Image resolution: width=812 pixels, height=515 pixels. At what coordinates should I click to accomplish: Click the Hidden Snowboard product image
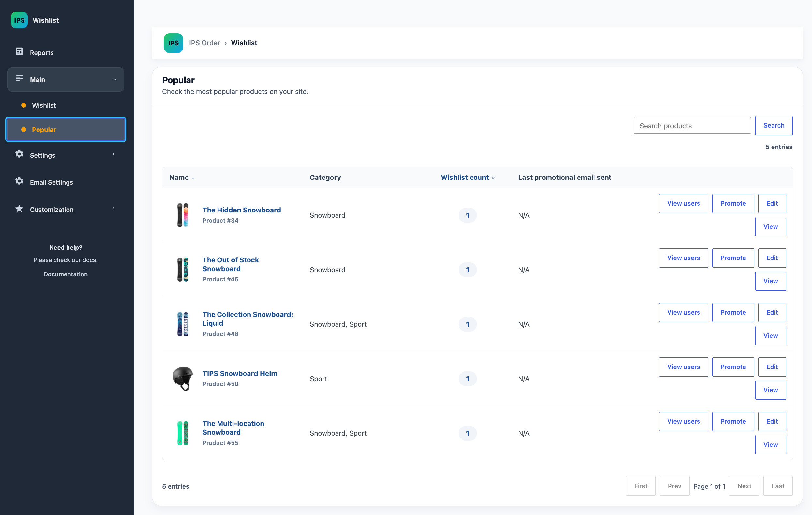pos(183,215)
